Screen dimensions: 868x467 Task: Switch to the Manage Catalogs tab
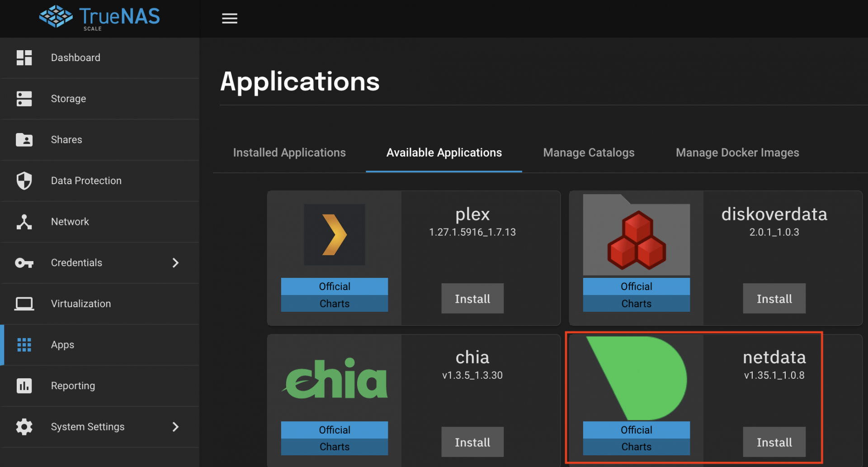[589, 153]
